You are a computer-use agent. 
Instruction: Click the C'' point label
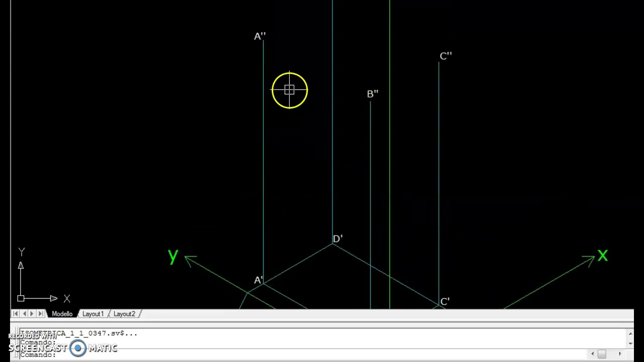point(446,56)
